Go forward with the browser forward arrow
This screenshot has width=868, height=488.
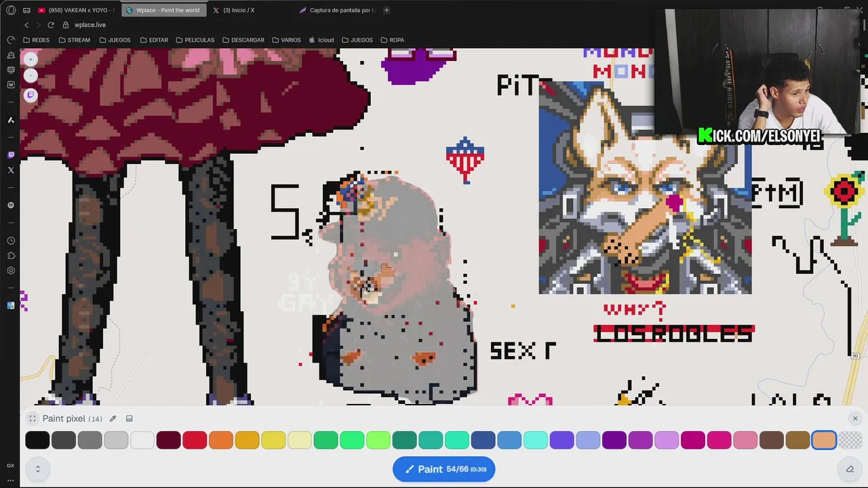[38, 25]
